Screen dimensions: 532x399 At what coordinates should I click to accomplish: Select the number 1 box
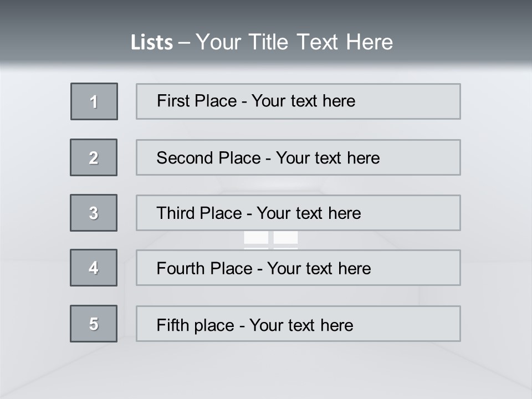point(94,101)
